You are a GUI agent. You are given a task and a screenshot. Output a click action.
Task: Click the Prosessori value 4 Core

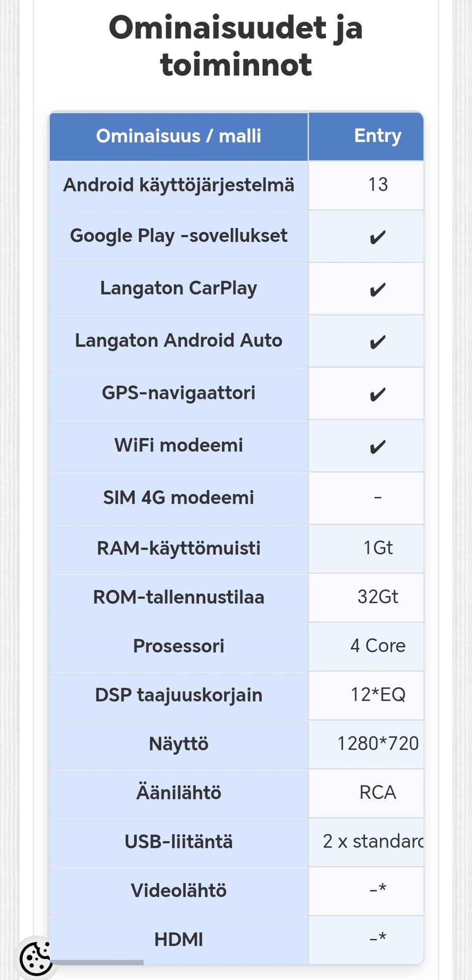point(378,645)
